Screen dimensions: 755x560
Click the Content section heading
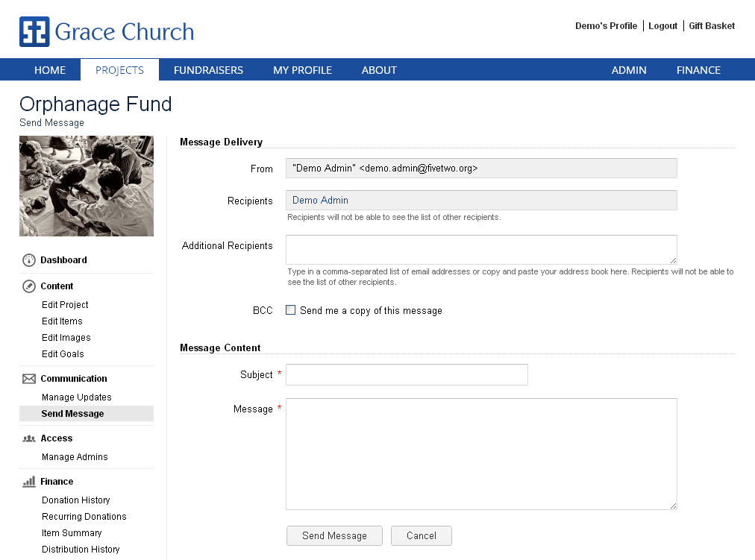tap(57, 286)
